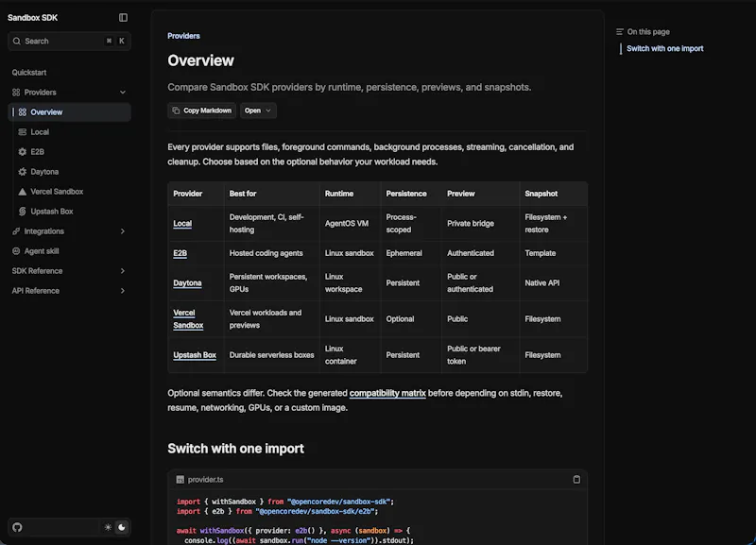
Task: Click the E2B gear icon
Action: click(x=22, y=152)
